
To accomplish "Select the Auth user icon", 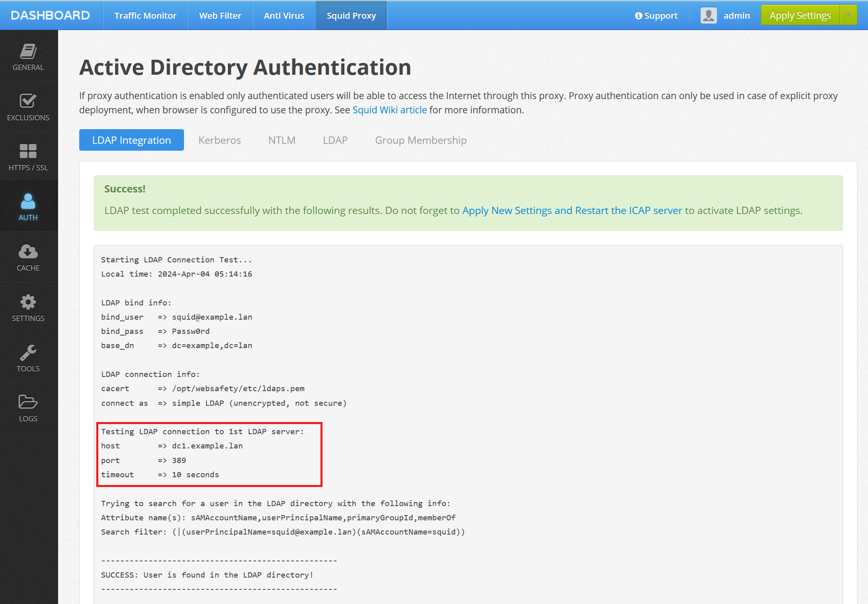I will [x=28, y=201].
